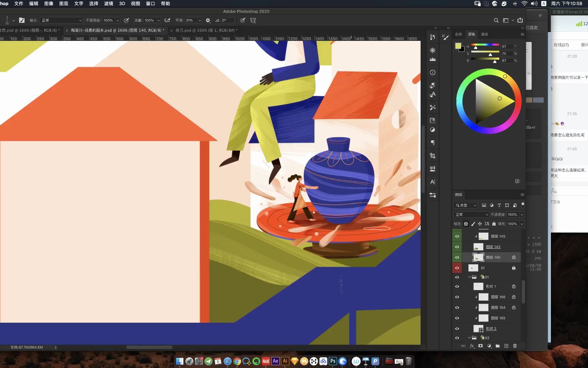Hide layer 图层 143 via eye icon
This screenshot has height=368, width=588.
click(x=457, y=247)
